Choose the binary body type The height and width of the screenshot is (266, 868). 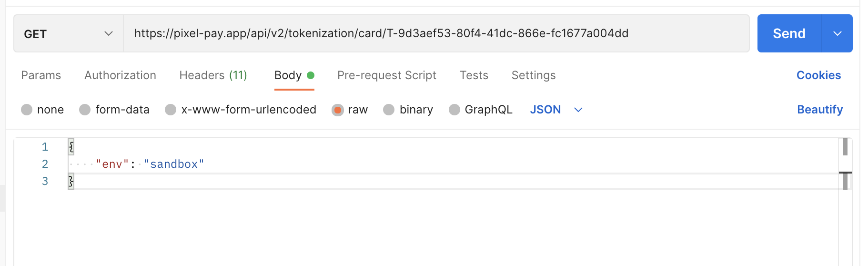389,110
